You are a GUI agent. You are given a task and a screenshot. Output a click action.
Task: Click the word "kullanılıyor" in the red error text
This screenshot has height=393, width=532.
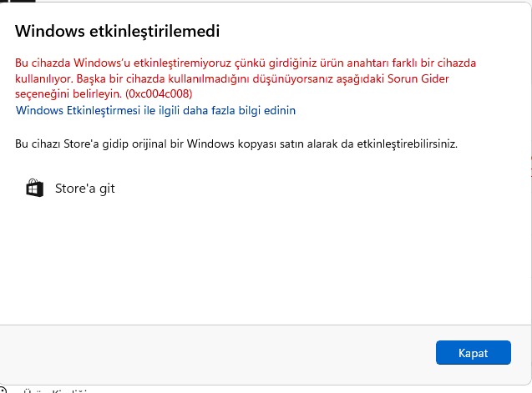(x=44, y=78)
